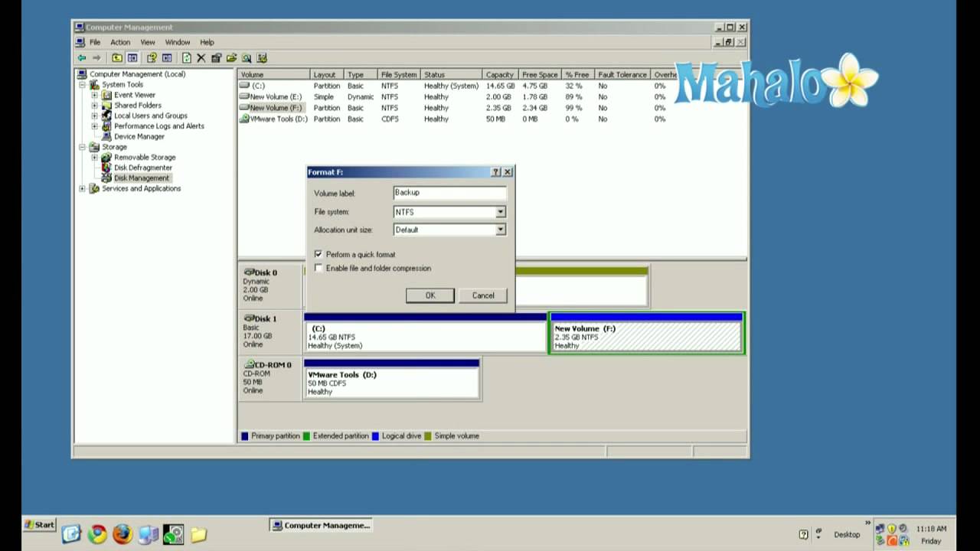Open the Help menu
Viewport: 980px width, 551px height.
pos(207,42)
